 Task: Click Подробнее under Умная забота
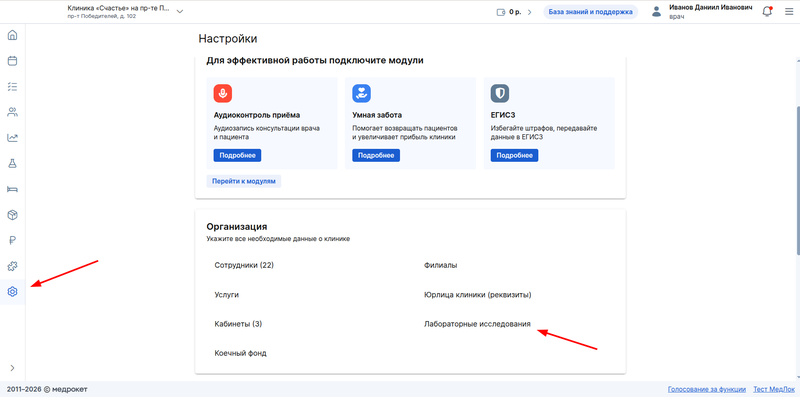(376, 156)
